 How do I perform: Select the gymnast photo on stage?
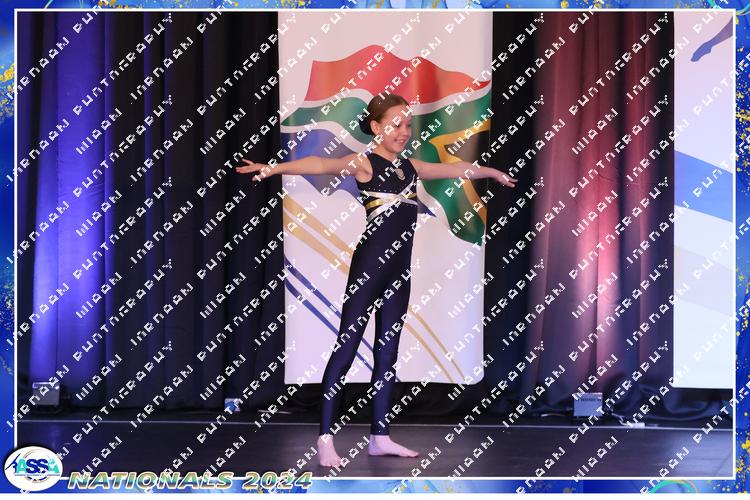coord(375,244)
